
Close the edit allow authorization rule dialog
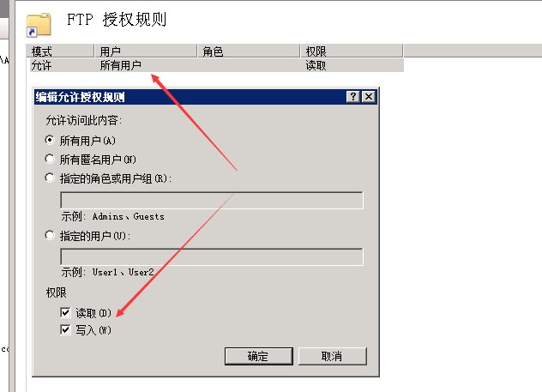[369, 96]
